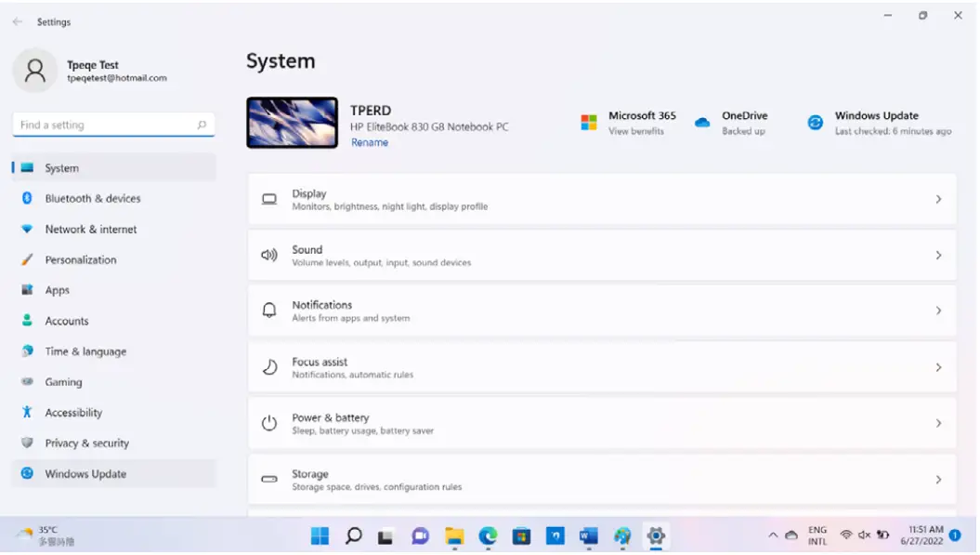Click the Find a setting search box
The width and height of the screenshot is (980, 555).
click(x=113, y=124)
